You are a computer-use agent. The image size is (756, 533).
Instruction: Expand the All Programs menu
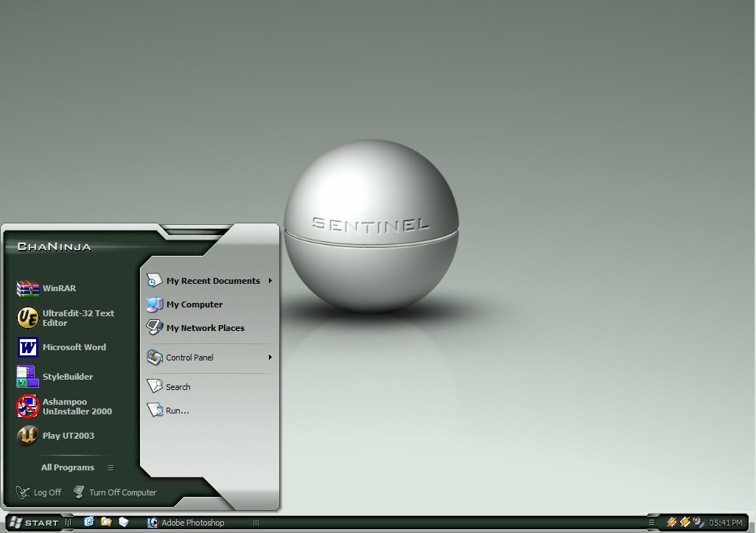(x=68, y=467)
